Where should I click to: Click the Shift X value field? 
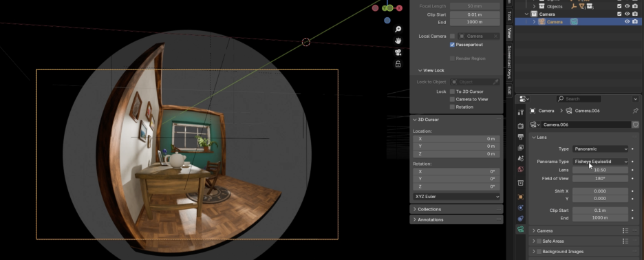pyautogui.click(x=601, y=191)
